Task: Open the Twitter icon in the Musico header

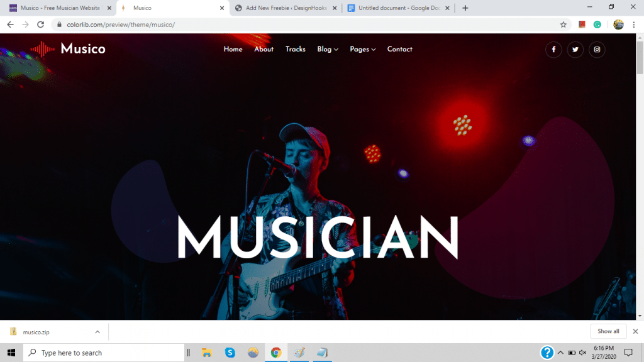Action: [575, 50]
